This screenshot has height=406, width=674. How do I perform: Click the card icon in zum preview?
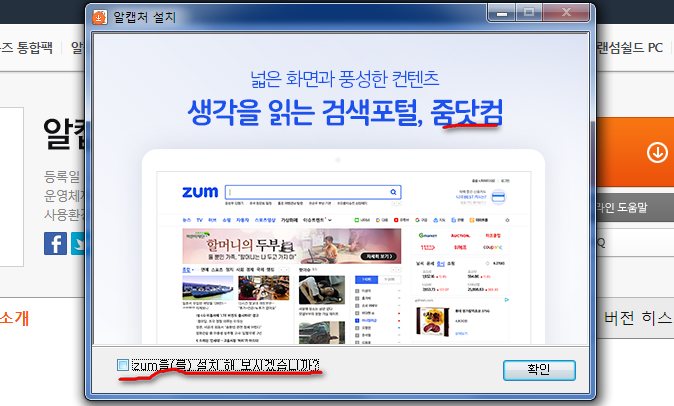[498, 197]
